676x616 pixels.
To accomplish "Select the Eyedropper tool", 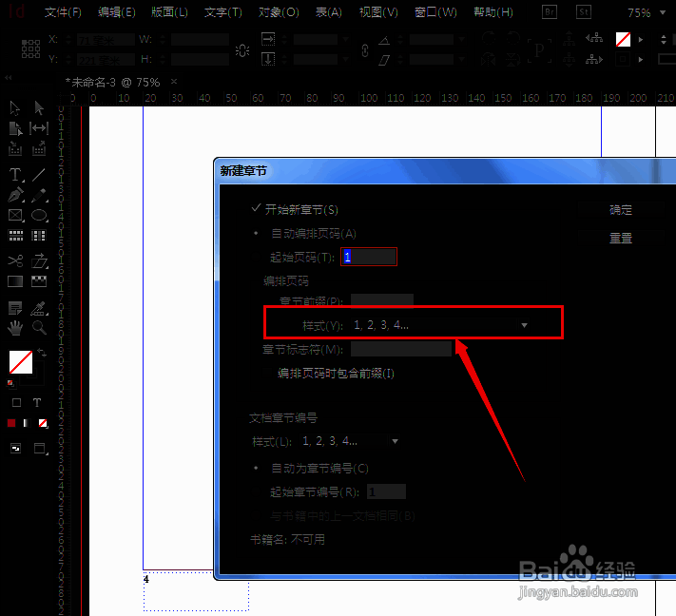I will 39,308.
